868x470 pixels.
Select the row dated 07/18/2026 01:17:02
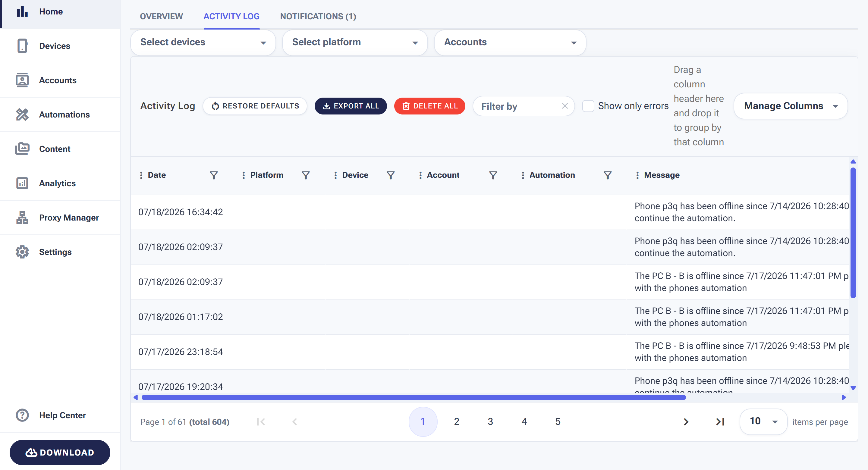[x=489, y=317]
